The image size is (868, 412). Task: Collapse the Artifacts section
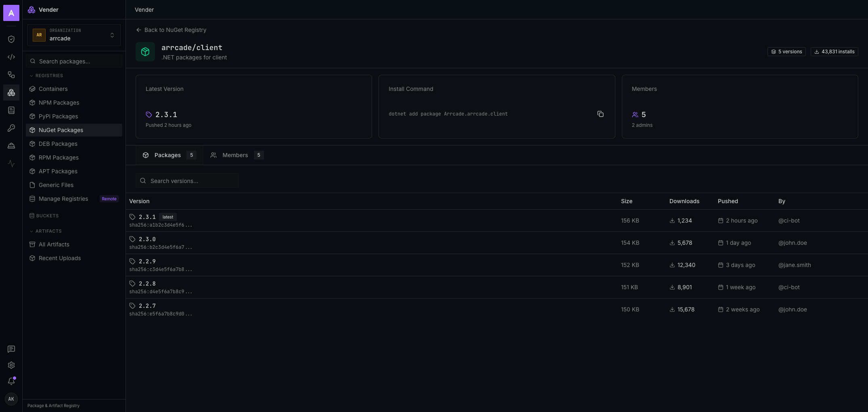pos(45,231)
